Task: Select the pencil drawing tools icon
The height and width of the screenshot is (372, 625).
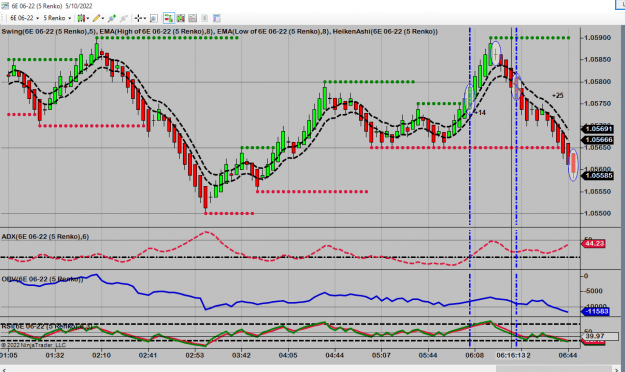Action: click(96, 18)
